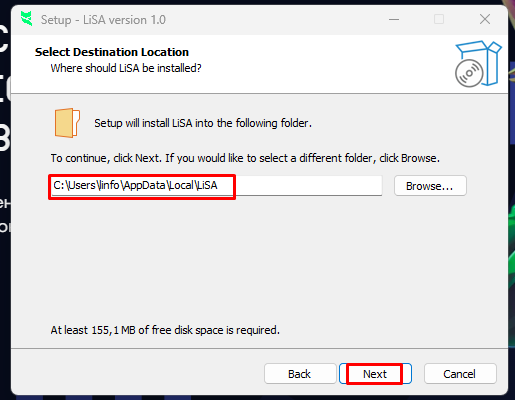Click the 'Setup - LiSA version 1.0' title text
515x400 pixels.
coord(103,20)
